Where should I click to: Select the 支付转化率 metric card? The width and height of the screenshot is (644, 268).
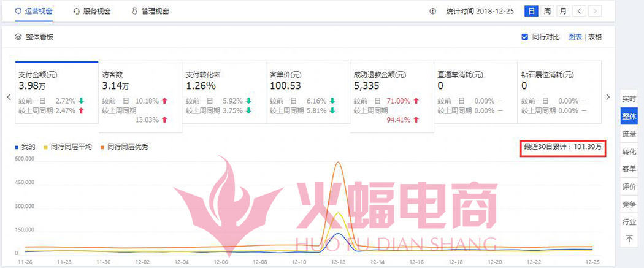224,93
